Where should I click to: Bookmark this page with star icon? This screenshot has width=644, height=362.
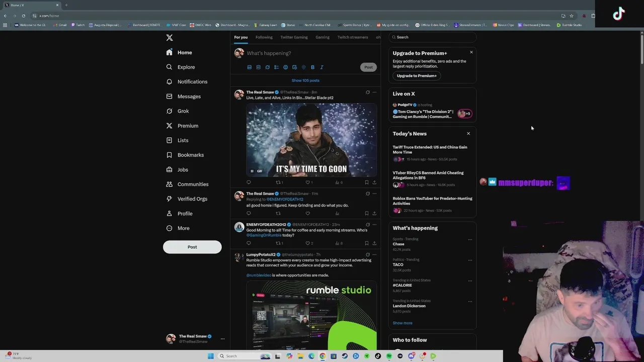(572, 16)
